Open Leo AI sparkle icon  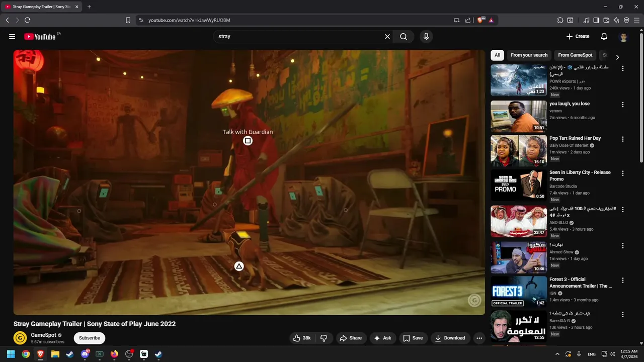[616, 20]
